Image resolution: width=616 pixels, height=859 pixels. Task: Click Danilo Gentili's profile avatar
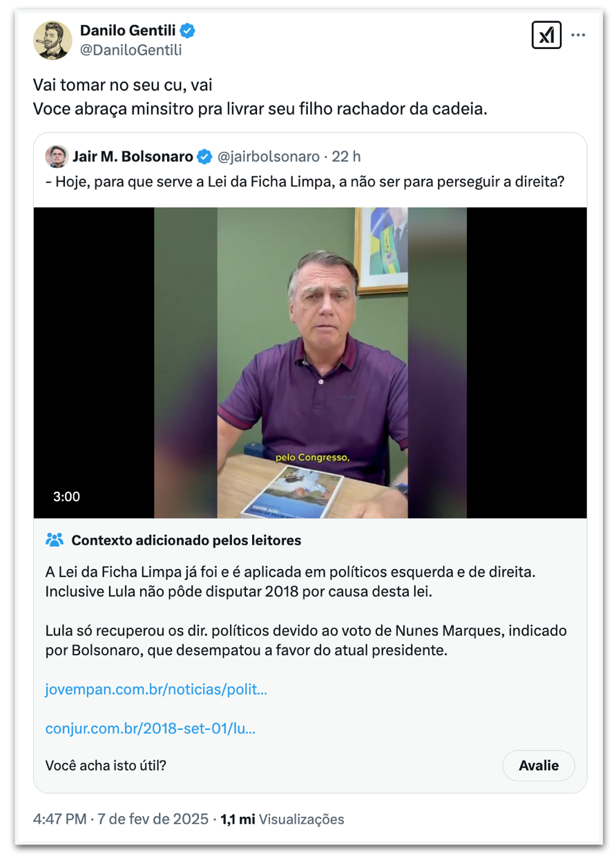(x=52, y=40)
